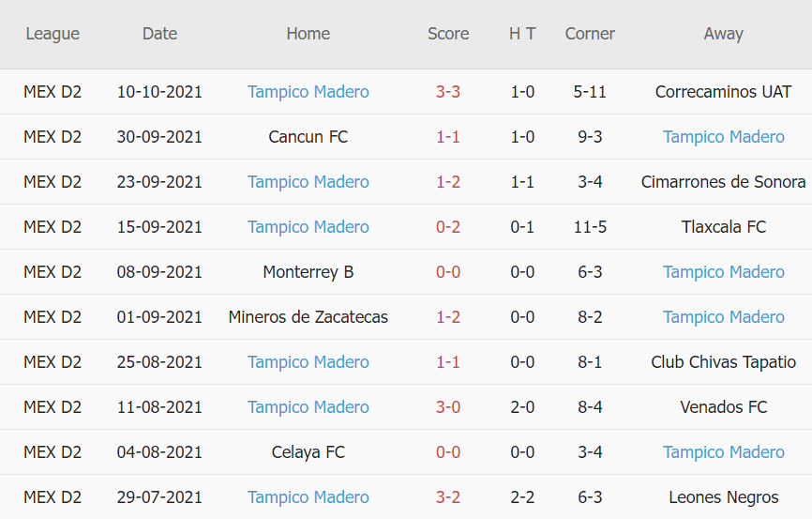Screen dimensions: 812x519
Task: Open the 3-0 score versus Venados FC
Action: pos(448,407)
